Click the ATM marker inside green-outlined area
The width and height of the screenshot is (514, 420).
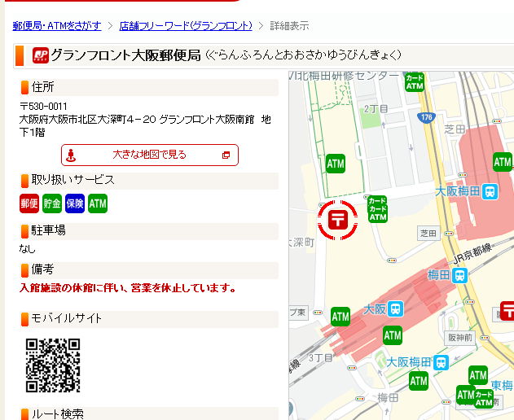tap(336, 164)
